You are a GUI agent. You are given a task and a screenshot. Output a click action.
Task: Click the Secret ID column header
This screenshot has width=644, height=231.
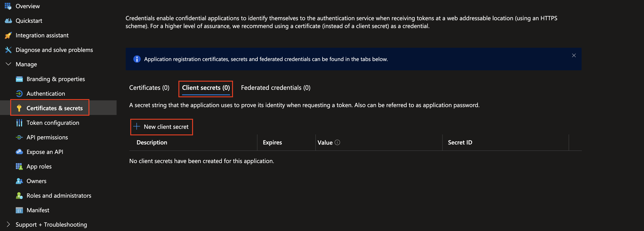click(x=460, y=142)
